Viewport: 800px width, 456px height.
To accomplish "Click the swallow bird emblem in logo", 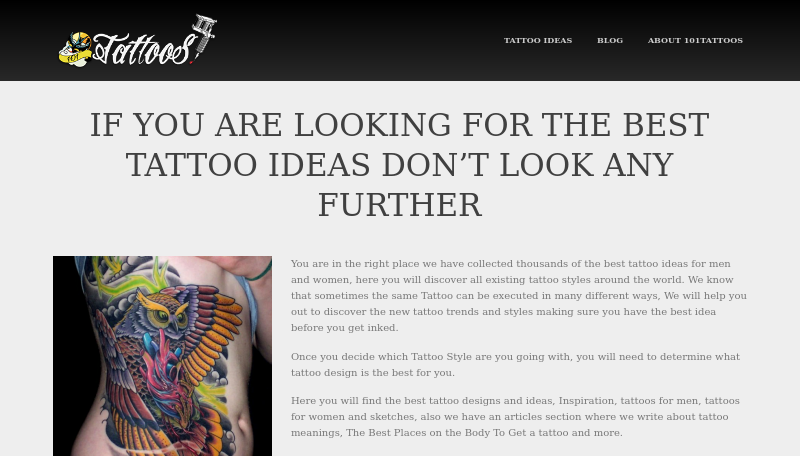I will 79,42.
